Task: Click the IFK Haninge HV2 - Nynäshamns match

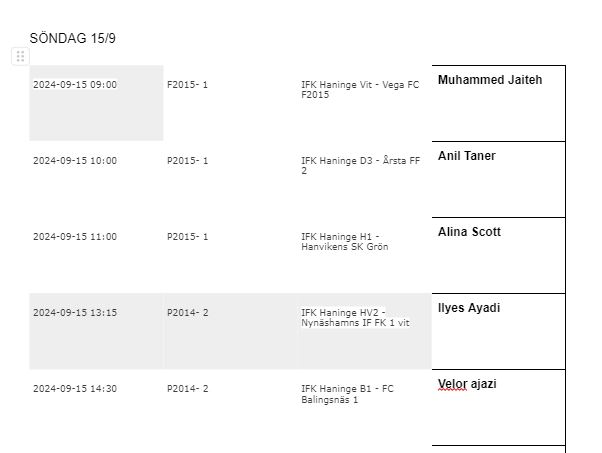Action: 356,318
